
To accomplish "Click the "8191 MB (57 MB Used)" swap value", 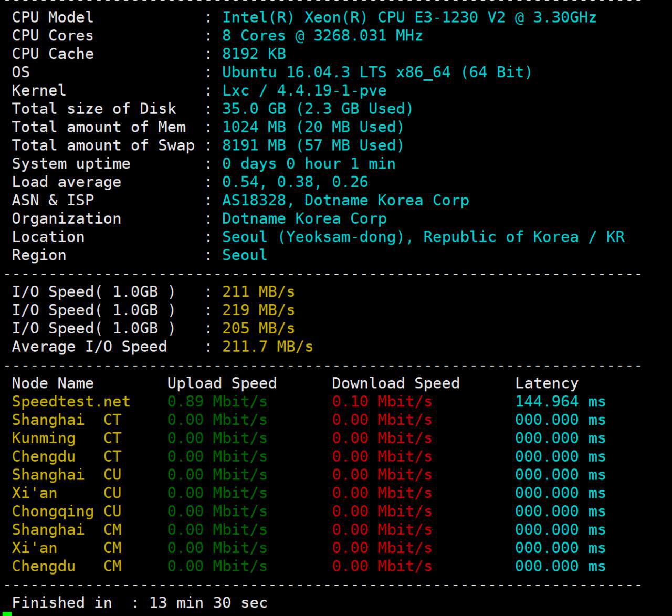I will click(312, 145).
